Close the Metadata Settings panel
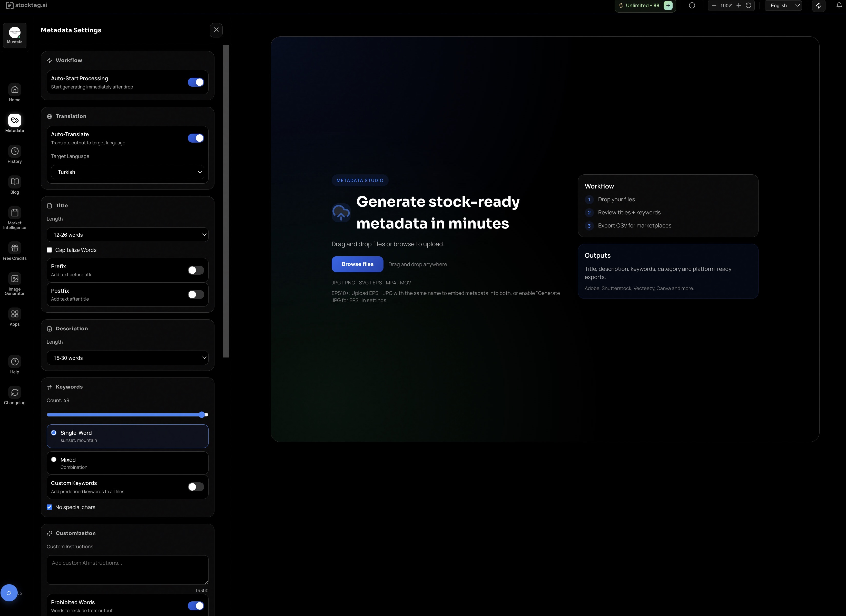846x616 pixels. [x=216, y=30]
